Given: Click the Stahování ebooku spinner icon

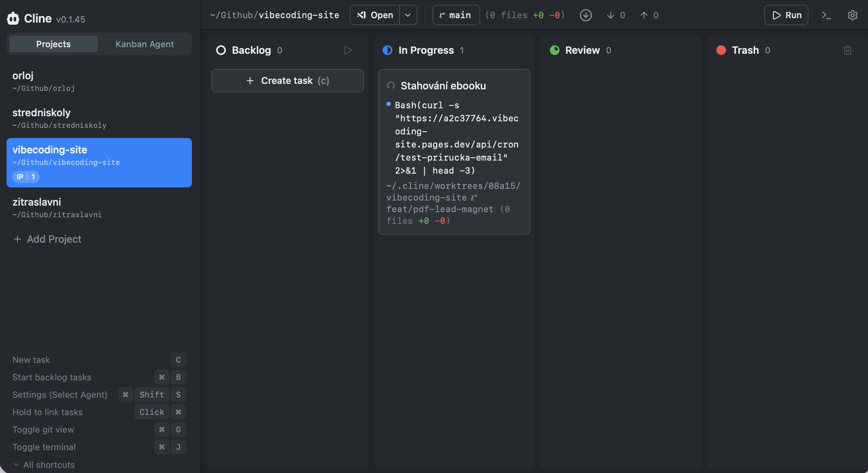Looking at the screenshot, I should click(x=391, y=86).
